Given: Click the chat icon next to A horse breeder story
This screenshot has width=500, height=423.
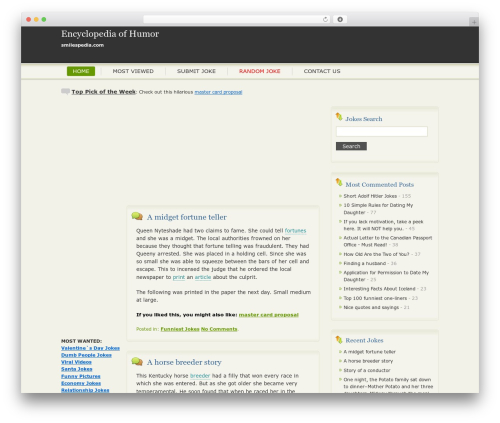Looking at the screenshot, I should point(137,361).
